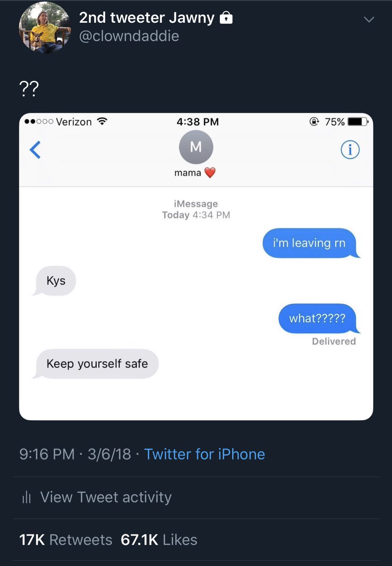Open the tweet options chevron menu

click(x=369, y=19)
